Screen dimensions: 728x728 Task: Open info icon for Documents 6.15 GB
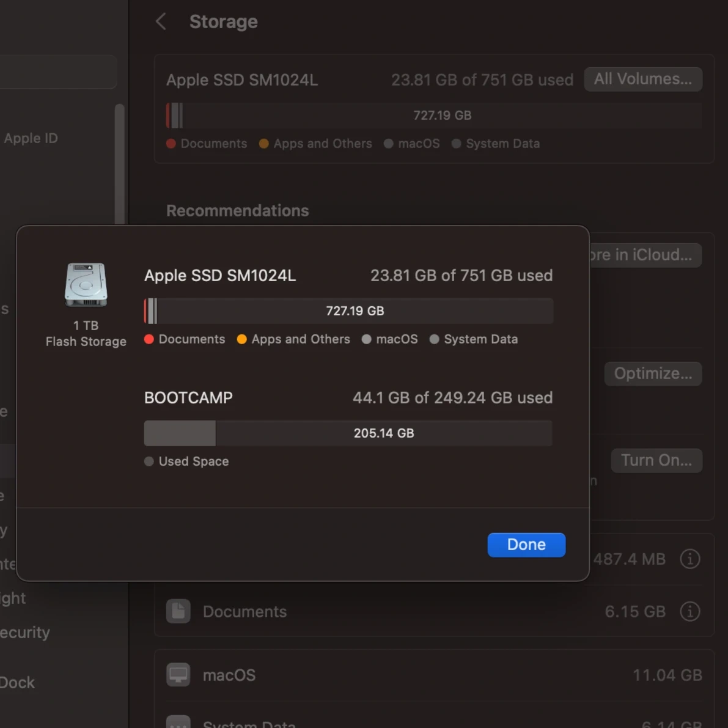pyautogui.click(x=689, y=611)
